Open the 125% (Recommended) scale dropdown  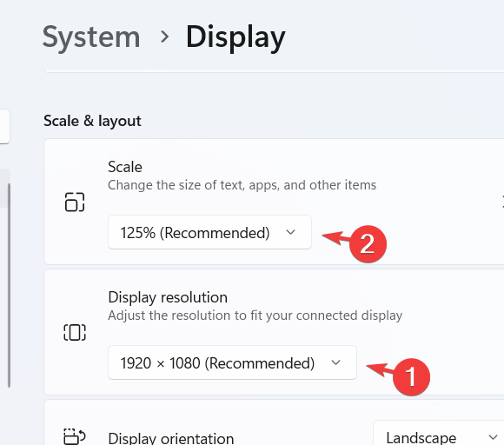[209, 232]
